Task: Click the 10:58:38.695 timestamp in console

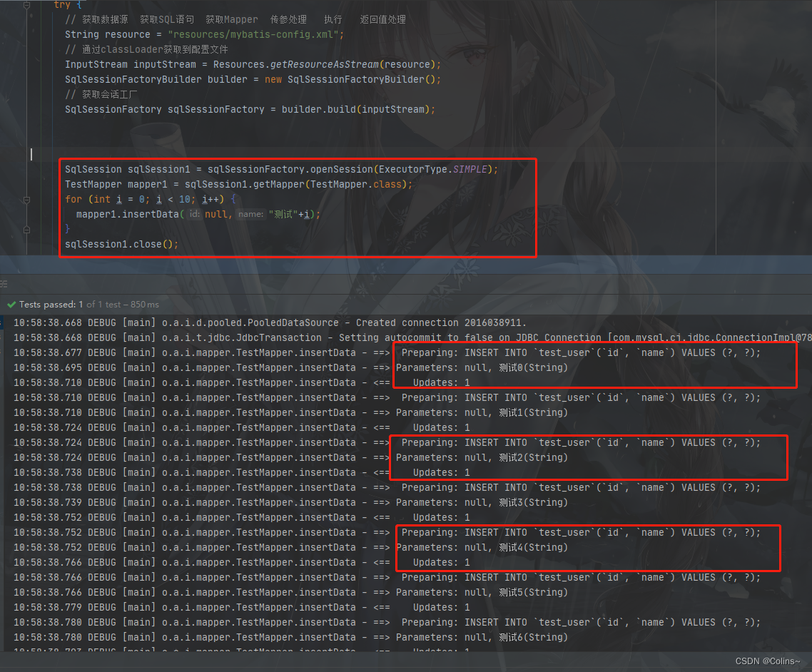Action: [48, 368]
